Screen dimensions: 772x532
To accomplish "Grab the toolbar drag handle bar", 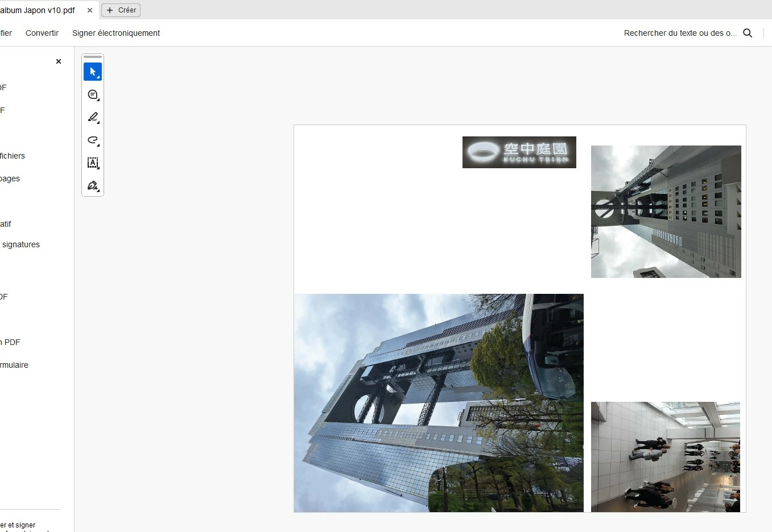I will coord(93,57).
